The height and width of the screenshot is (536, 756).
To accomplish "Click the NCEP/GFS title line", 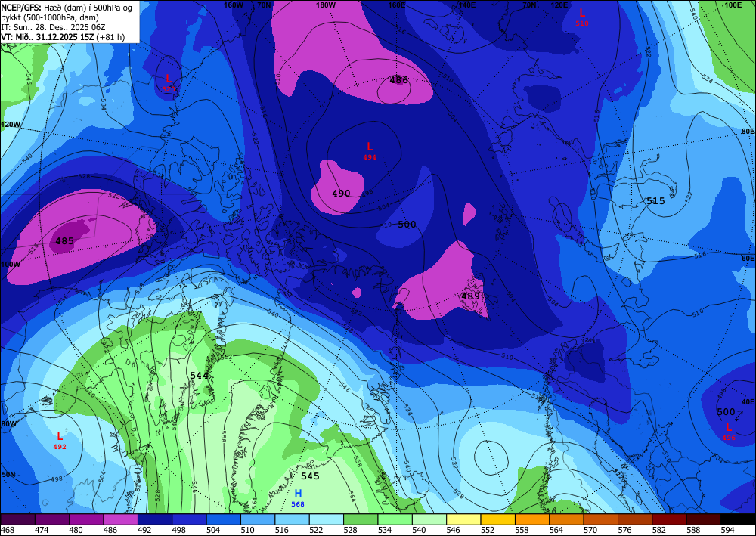I will (x=67, y=8).
